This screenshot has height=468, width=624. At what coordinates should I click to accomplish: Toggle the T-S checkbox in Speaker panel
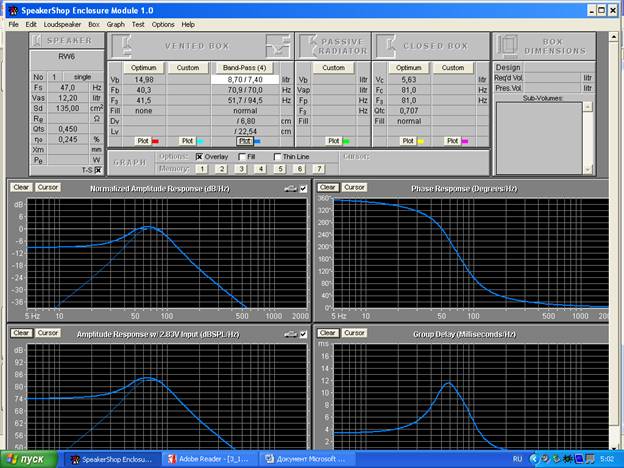pos(97,170)
